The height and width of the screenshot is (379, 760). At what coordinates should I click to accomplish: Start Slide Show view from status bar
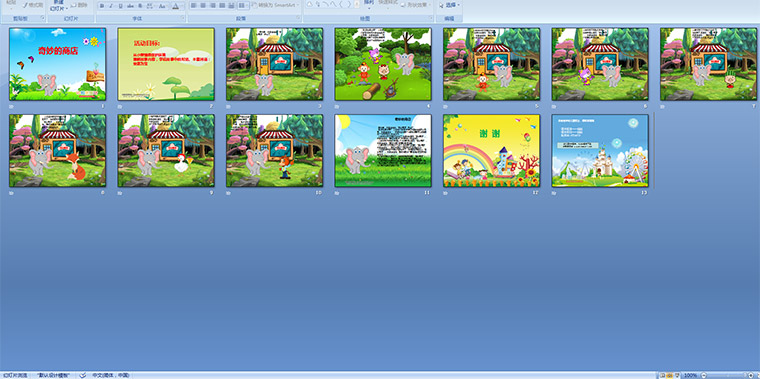[678, 375]
